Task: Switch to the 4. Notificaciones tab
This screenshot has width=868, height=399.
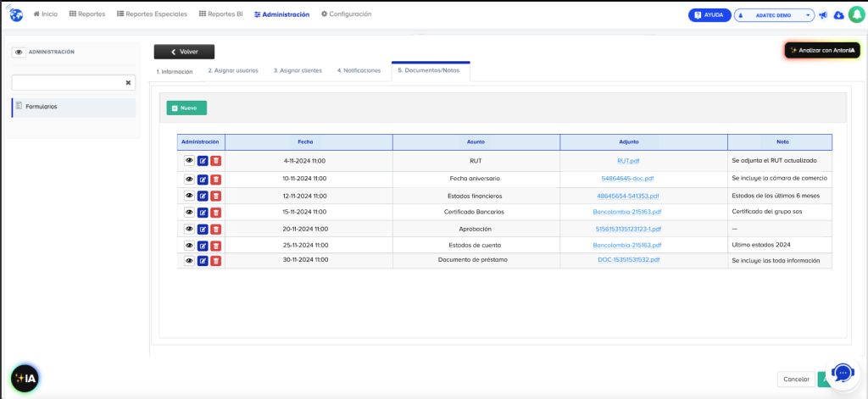Action: coord(359,71)
